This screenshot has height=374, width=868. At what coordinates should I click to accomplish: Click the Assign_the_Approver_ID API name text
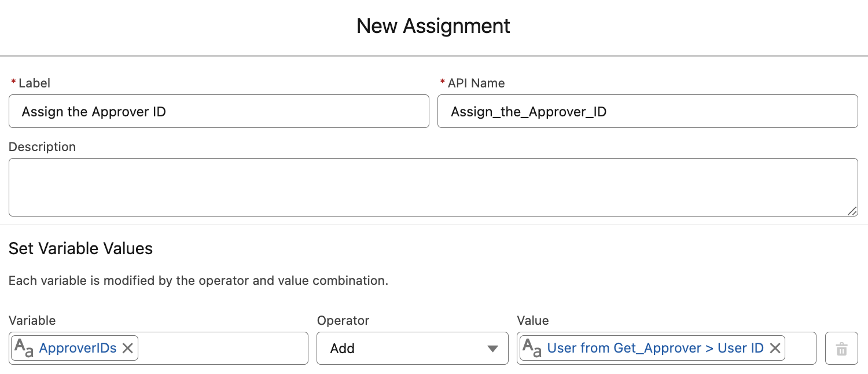click(x=529, y=111)
